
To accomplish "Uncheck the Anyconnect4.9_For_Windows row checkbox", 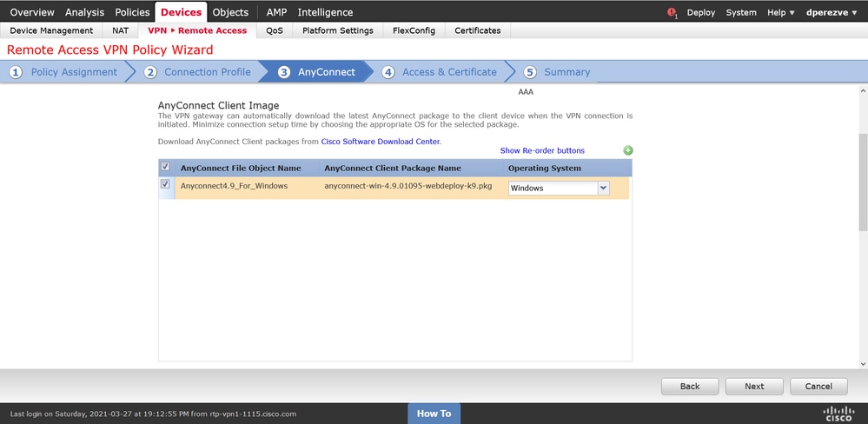I will tap(165, 184).
